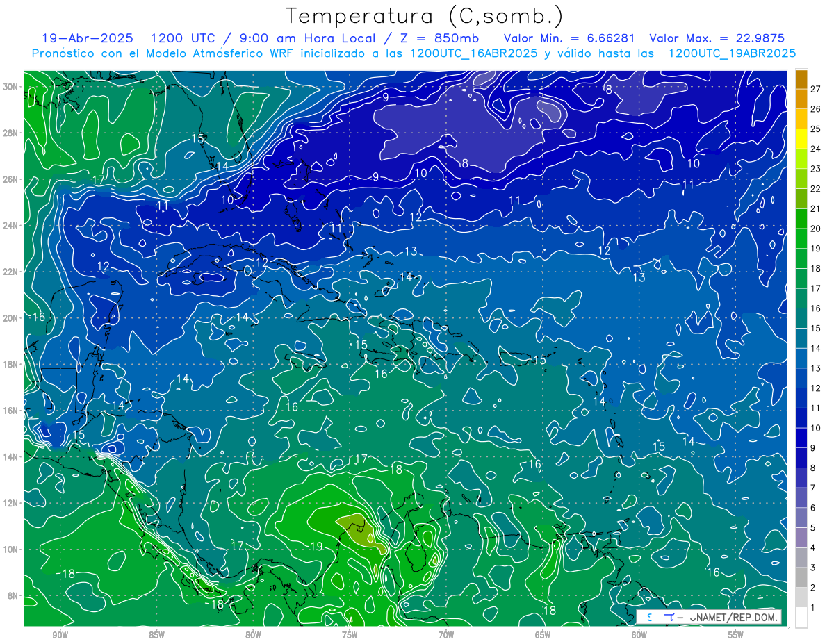Click the "14N" latitude axis label

click(x=10, y=457)
